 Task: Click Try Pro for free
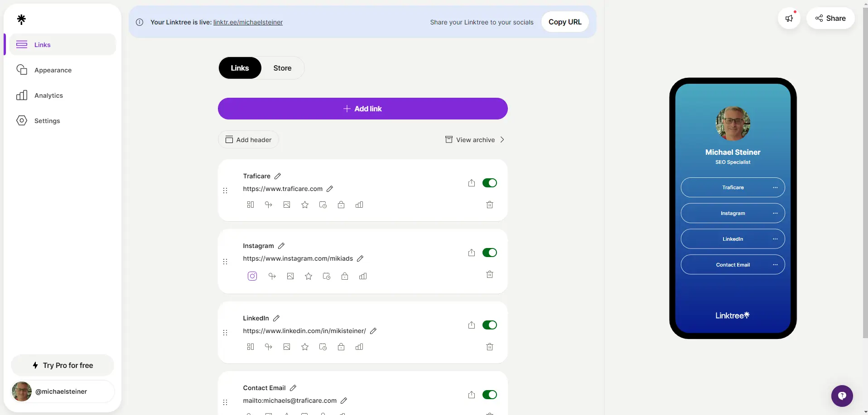[63, 365]
